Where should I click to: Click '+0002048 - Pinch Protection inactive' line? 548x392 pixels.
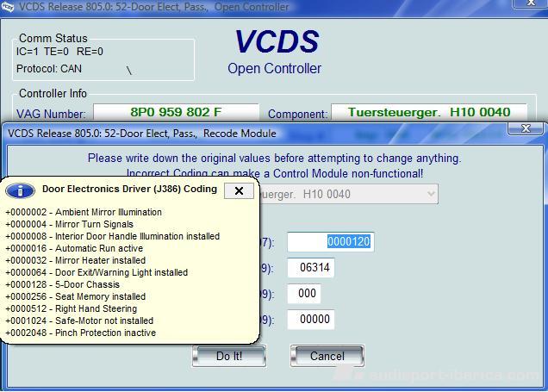[x=81, y=333]
